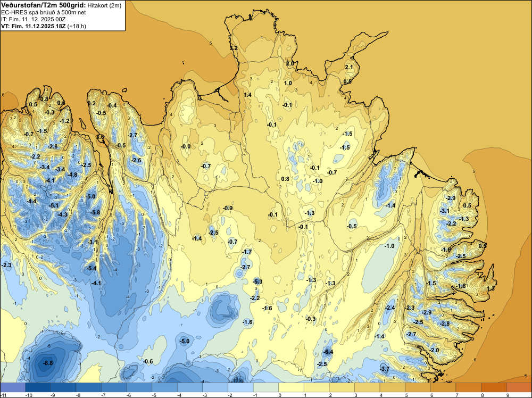Viewport: 532px width, 398px height.
Task: Select the -6.4 temperature value
Action: click(328, 352)
